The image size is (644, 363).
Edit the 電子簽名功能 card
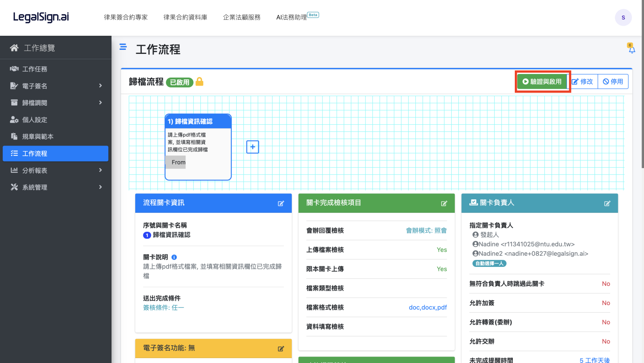281,349
